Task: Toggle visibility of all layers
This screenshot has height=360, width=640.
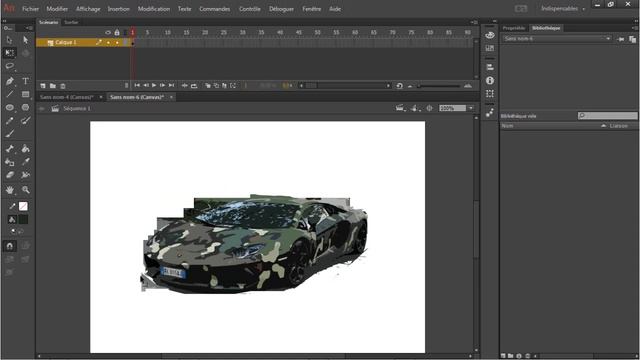Action: pos(108,32)
